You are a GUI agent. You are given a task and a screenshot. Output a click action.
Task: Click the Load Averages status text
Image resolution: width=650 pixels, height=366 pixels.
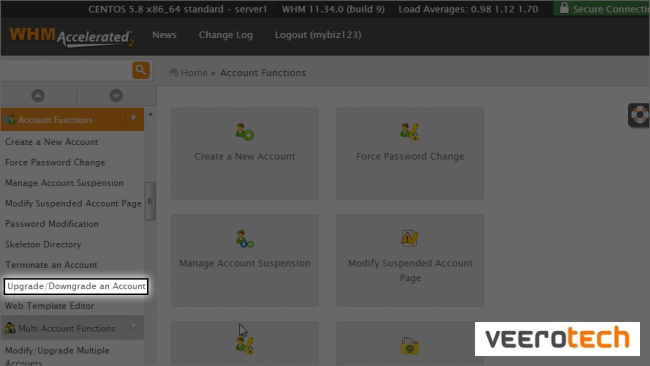(468, 9)
